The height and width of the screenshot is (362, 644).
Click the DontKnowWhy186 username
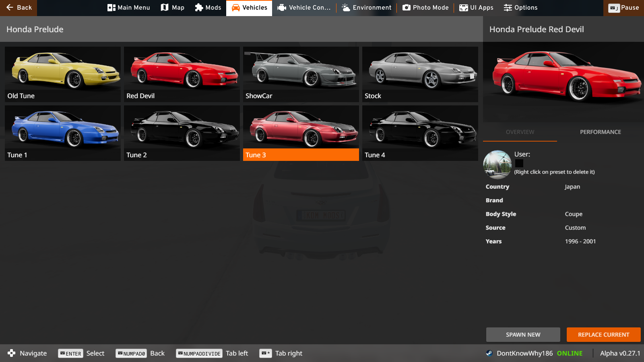point(525,353)
